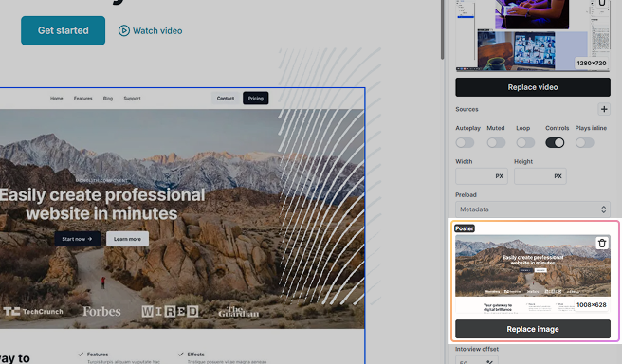Click the Learn more button
Image resolution: width=622 pixels, height=364 pixels.
127,239
